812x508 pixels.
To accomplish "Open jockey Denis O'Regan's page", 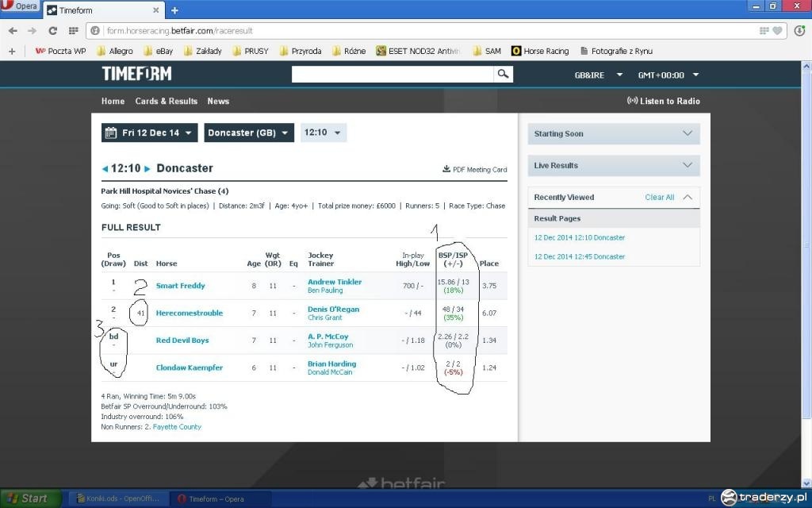I will (x=334, y=310).
